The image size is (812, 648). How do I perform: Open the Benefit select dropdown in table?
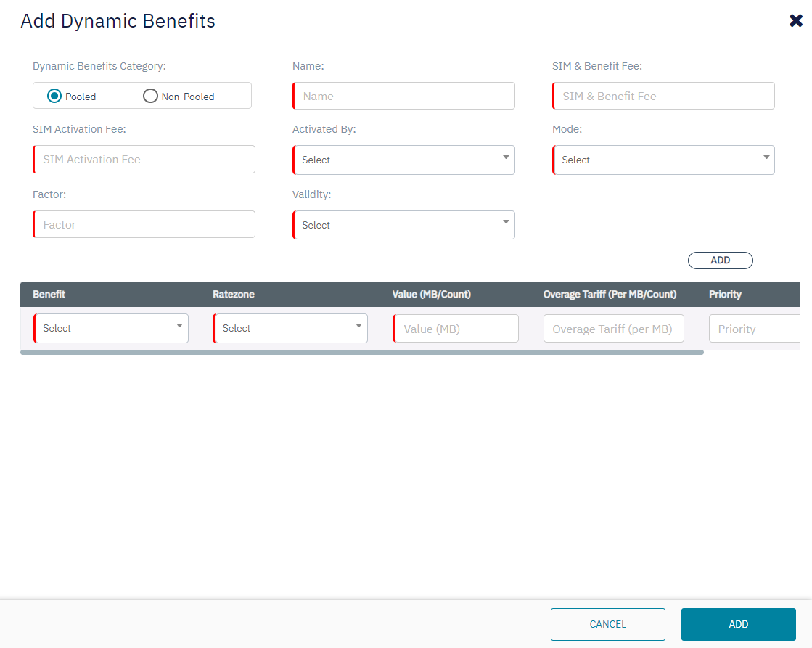tap(111, 328)
